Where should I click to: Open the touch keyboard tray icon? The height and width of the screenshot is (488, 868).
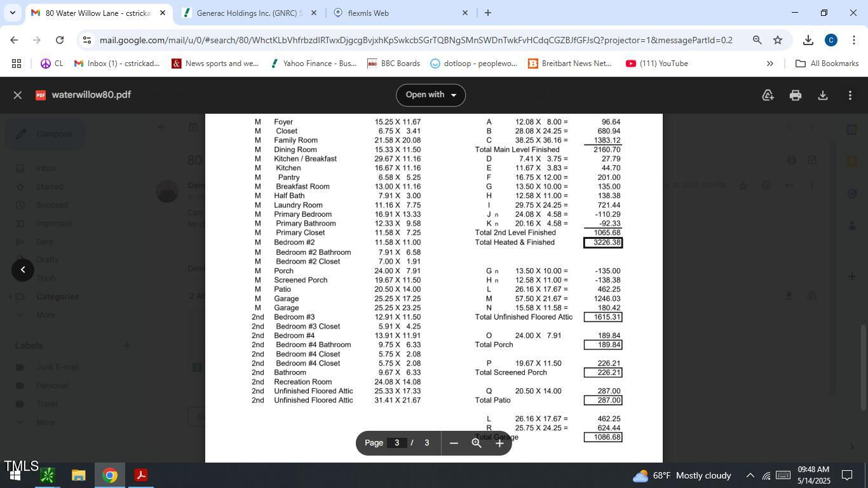pos(783,475)
